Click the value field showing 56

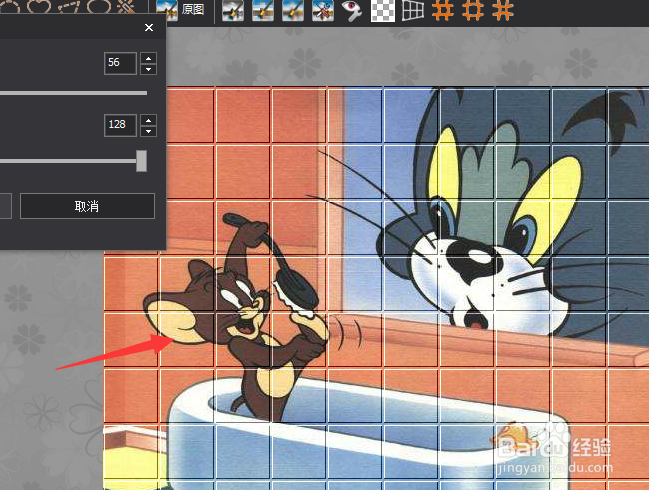pyautogui.click(x=120, y=63)
